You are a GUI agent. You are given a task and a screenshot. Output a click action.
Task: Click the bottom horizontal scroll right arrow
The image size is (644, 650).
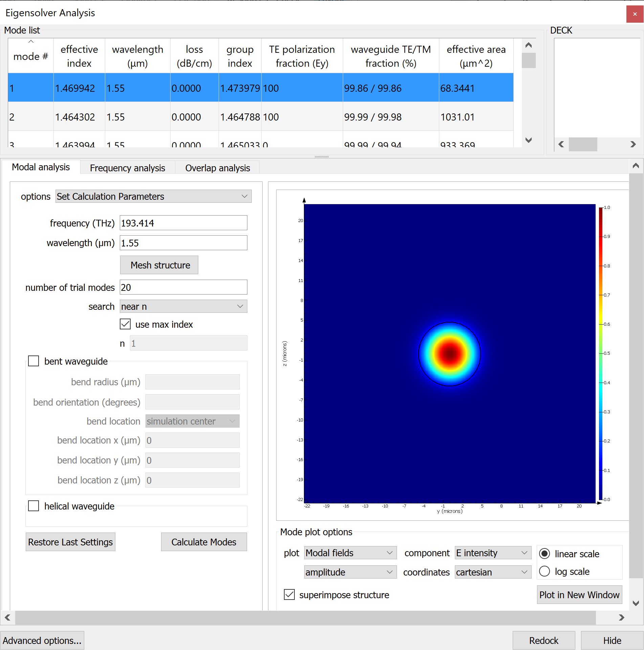pos(621,617)
